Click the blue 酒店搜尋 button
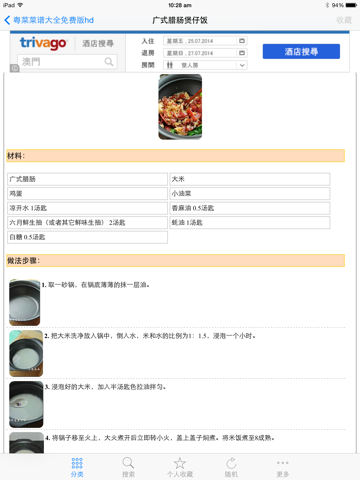This screenshot has width=360, height=480. [301, 51]
